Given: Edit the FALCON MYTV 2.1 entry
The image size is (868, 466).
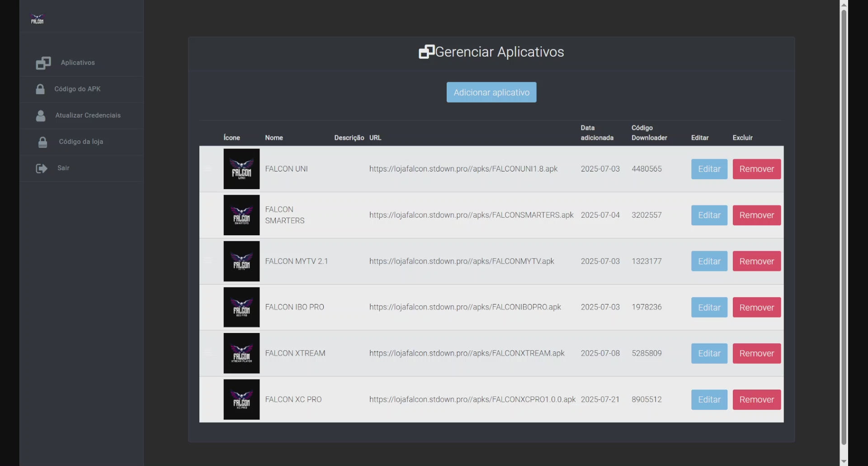Looking at the screenshot, I should coord(709,261).
